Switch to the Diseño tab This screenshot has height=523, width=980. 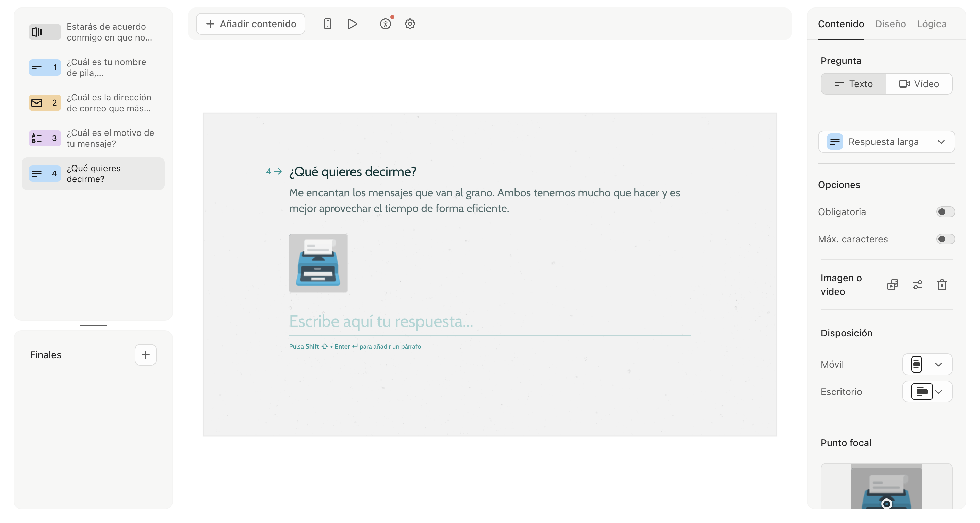pos(890,23)
